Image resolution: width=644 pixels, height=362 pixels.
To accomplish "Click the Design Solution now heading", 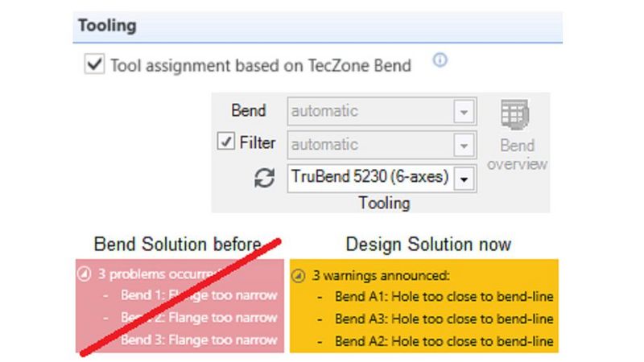I will tap(428, 244).
